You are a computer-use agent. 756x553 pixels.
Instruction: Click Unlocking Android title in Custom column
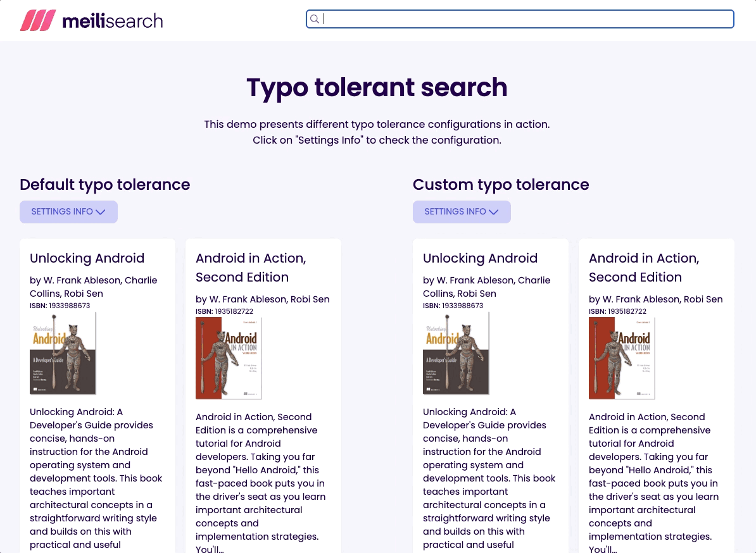480,258
